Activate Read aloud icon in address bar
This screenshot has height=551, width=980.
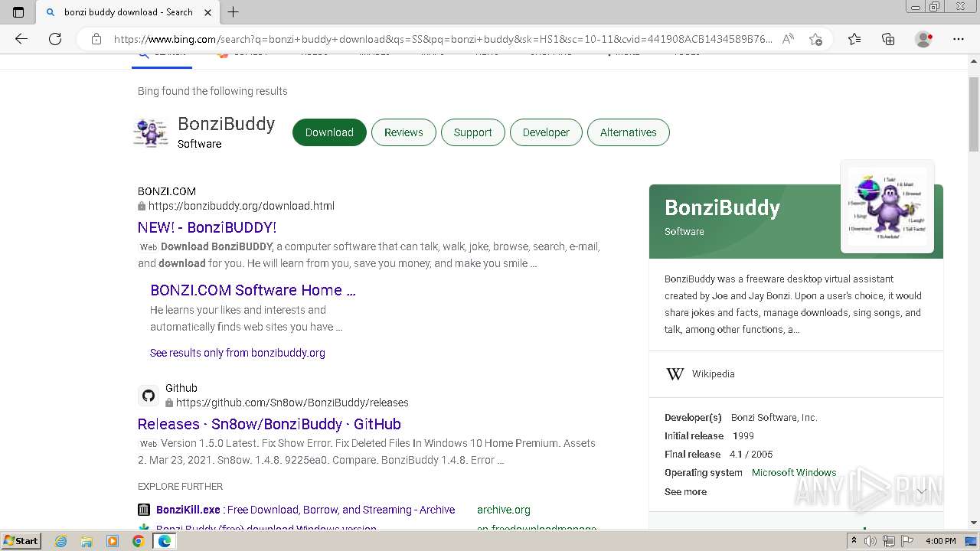pyautogui.click(x=788, y=39)
